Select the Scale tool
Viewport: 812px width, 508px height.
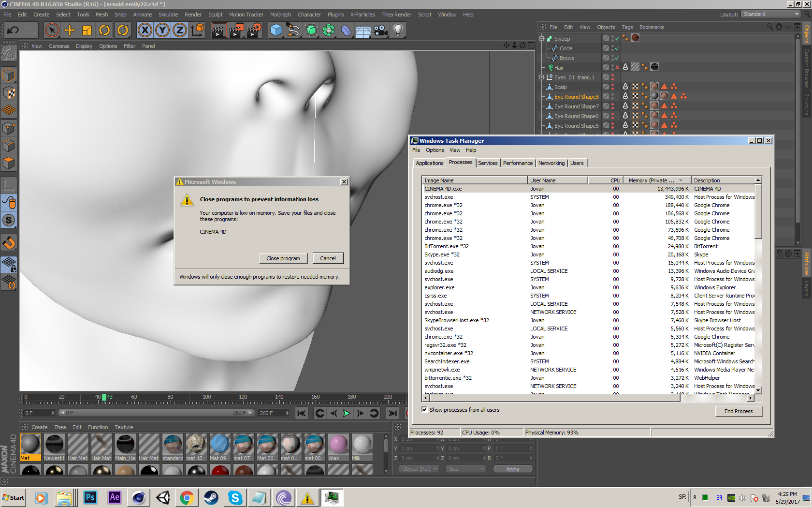pyautogui.click(x=87, y=30)
